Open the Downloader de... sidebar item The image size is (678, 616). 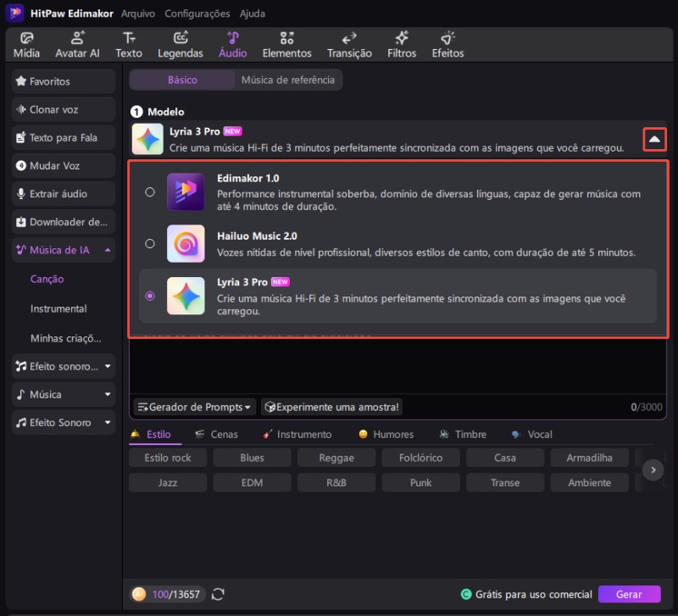tap(64, 222)
